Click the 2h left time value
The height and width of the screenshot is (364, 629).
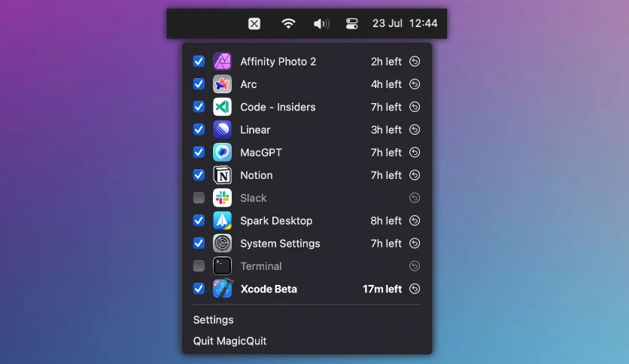click(x=386, y=62)
